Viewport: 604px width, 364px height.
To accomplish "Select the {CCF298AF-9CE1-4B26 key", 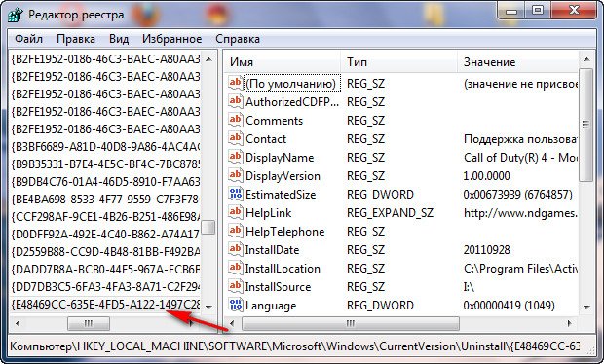I will pos(106,217).
